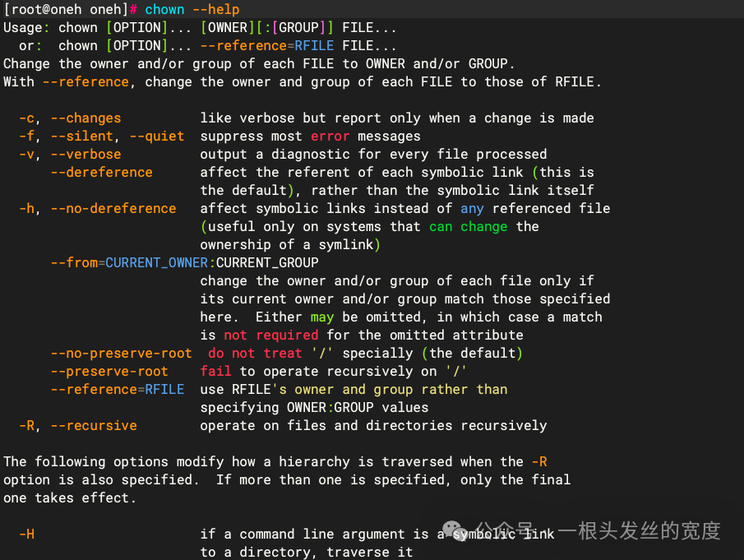Click the '-H' option at bottom
The image size is (744, 560).
(x=26, y=535)
